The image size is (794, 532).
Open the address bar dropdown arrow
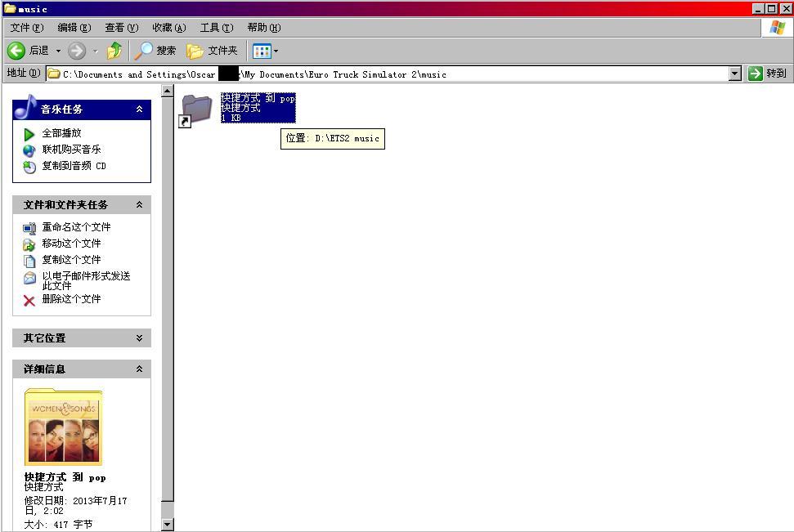point(734,74)
